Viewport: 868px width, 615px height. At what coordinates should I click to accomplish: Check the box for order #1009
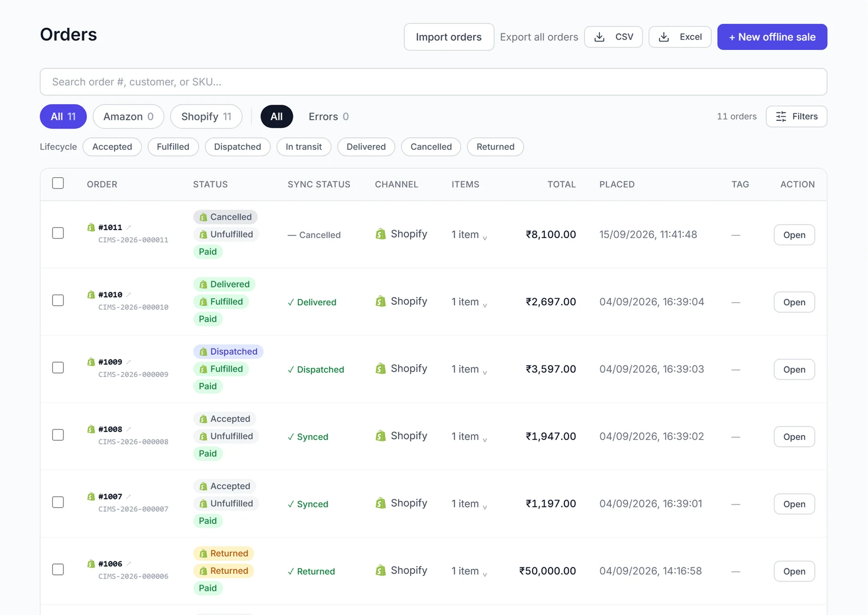point(58,368)
